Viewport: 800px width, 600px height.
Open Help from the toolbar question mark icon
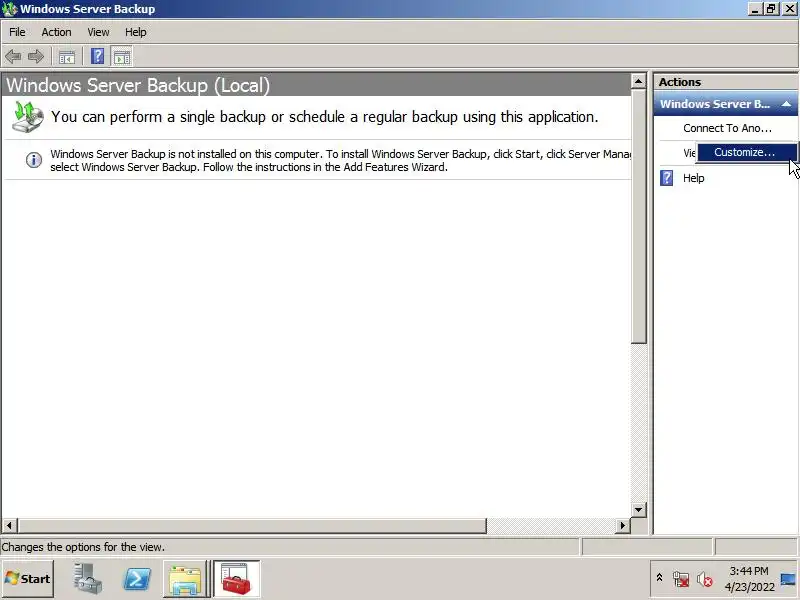coord(97,56)
